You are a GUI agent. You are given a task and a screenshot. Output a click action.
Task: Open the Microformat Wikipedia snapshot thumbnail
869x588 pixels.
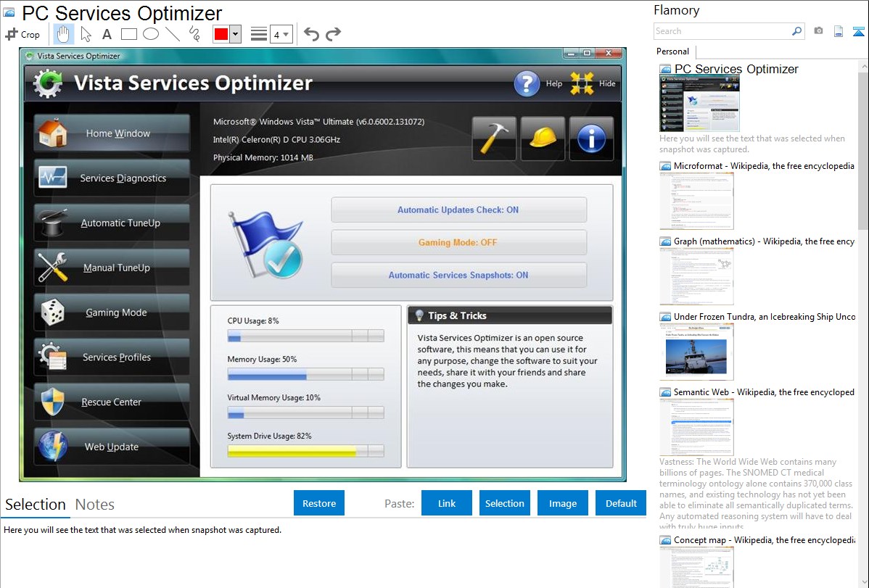coord(696,201)
